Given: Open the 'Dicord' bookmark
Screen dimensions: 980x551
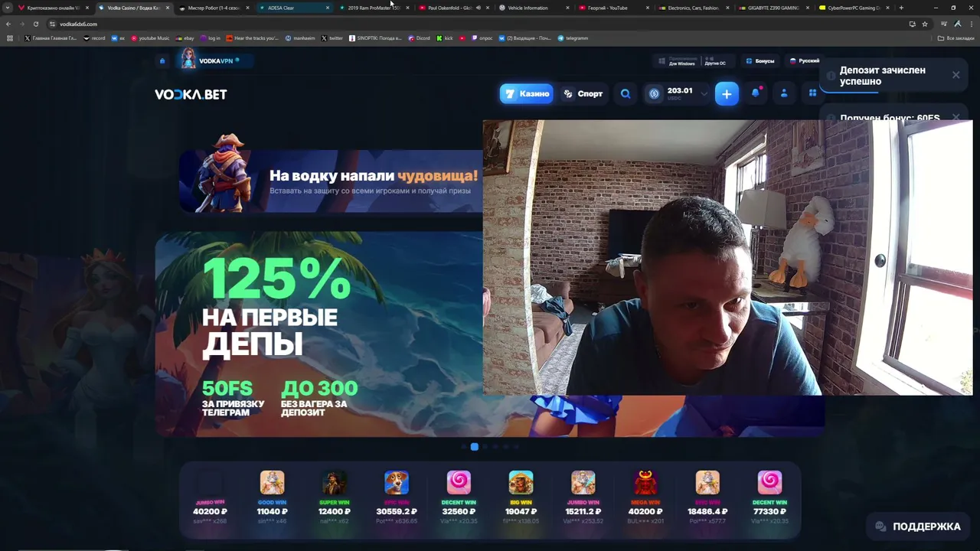Looking at the screenshot, I should pyautogui.click(x=418, y=37).
